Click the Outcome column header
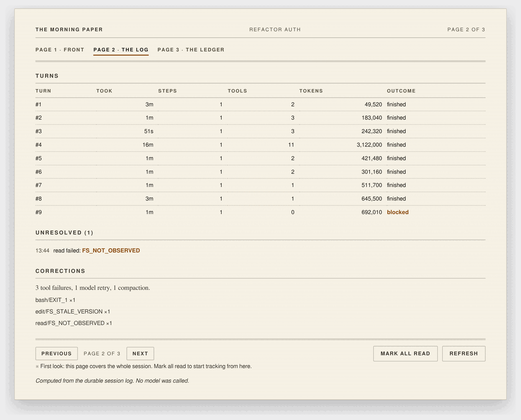 coord(401,91)
